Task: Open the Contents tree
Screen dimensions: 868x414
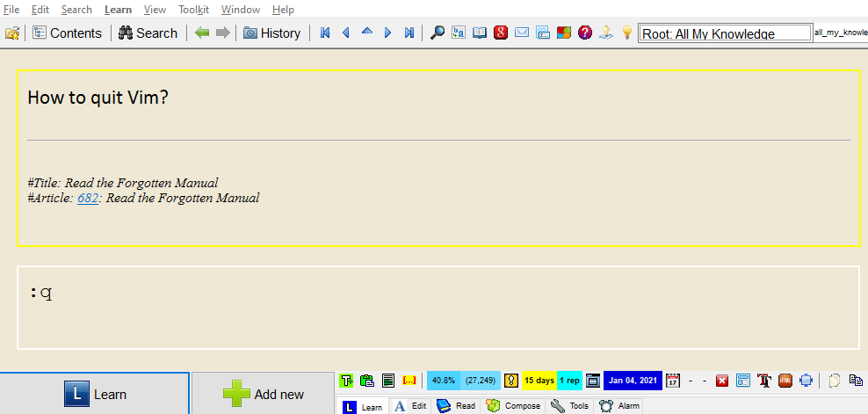Action: (x=67, y=33)
